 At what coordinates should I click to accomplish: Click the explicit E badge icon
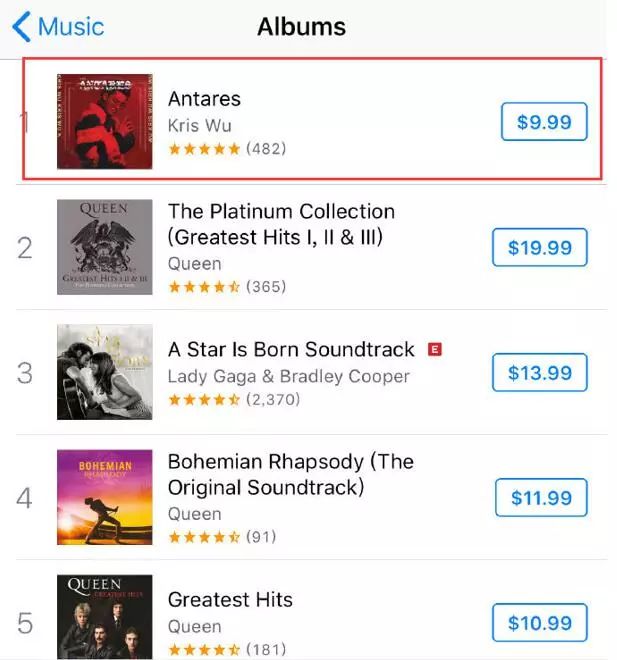click(435, 349)
